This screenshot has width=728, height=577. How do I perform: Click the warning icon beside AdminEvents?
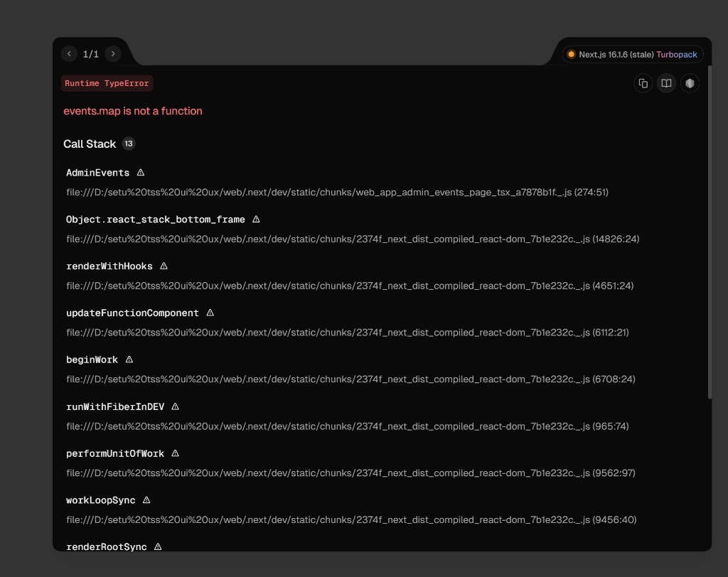141,173
